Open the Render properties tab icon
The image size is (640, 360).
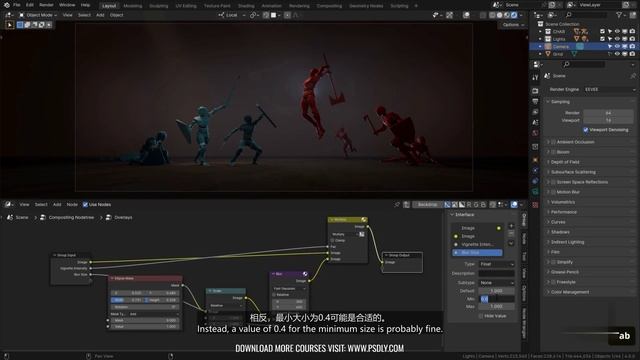point(535,91)
